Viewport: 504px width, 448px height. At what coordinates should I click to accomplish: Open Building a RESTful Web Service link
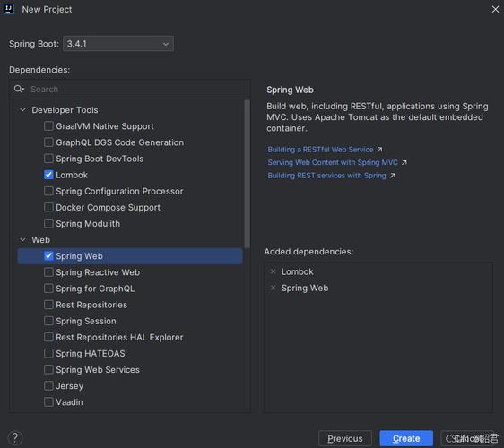coord(320,150)
